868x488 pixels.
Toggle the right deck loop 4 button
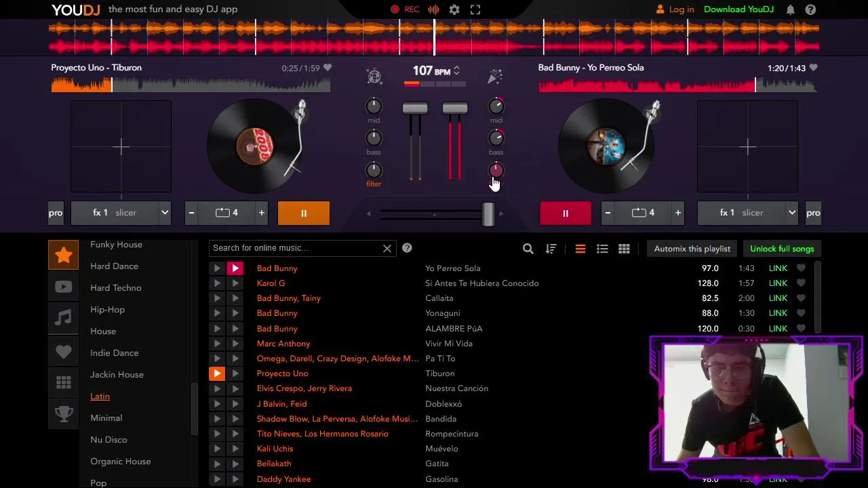[x=643, y=213]
